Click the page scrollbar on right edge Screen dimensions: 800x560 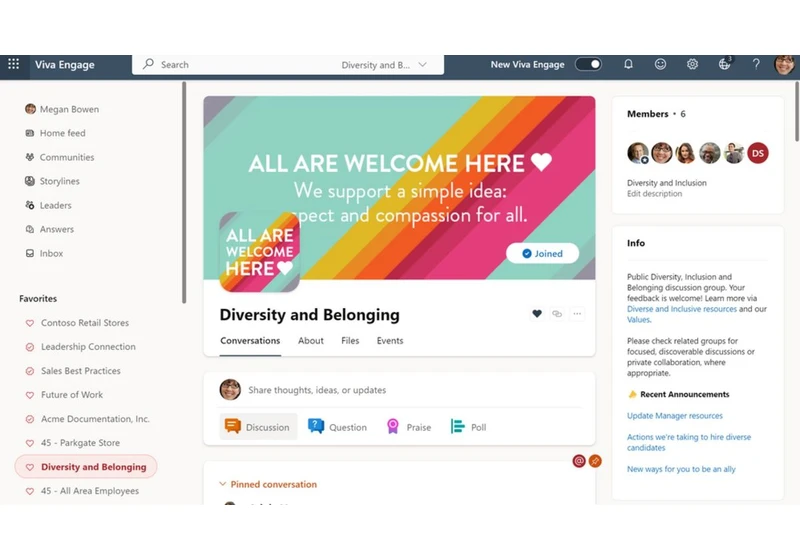tap(797, 111)
